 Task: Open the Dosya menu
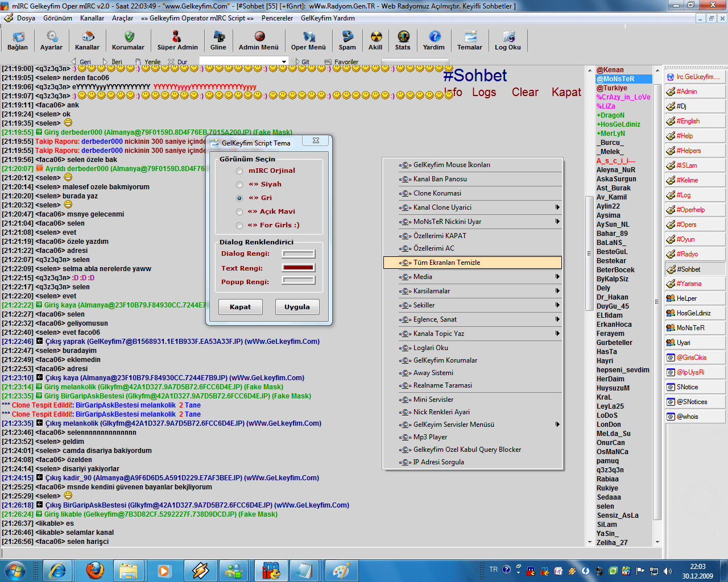coord(26,18)
